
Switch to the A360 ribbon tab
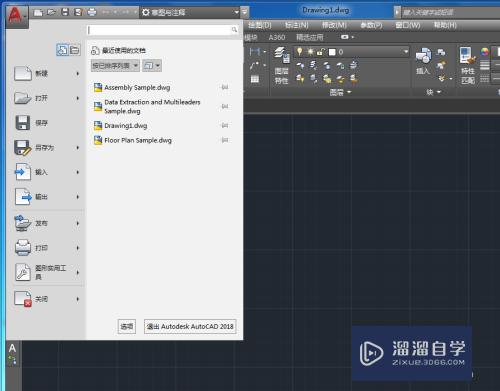click(x=277, y=37)
